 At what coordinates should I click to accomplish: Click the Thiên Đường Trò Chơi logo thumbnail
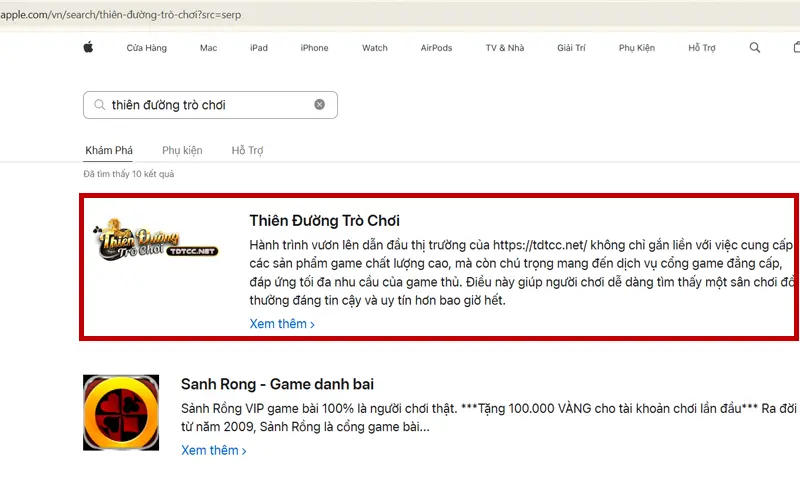[156, 239]
